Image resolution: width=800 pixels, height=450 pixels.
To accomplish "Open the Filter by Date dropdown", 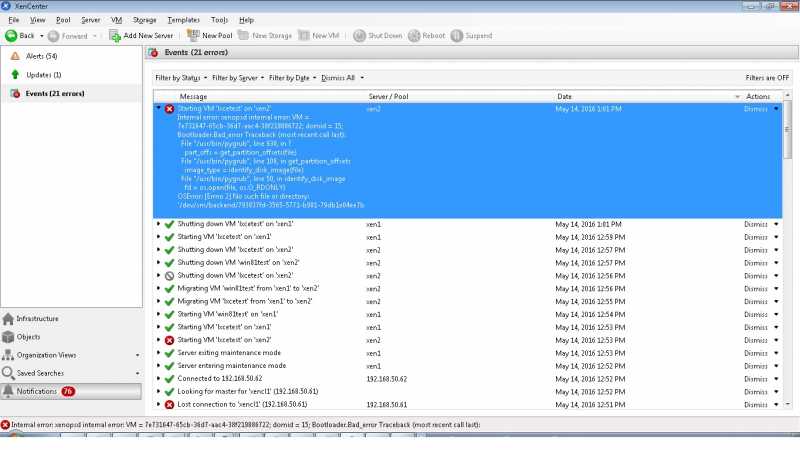I will [x=292, y=77].
